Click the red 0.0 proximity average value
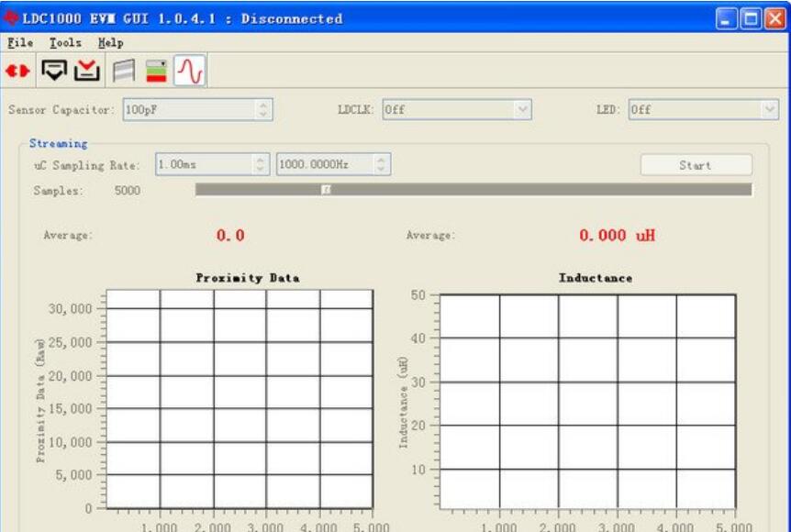Image resolution: width=791 pixels, height=532 pixels. pyautogui.click(x=230, y=236)
